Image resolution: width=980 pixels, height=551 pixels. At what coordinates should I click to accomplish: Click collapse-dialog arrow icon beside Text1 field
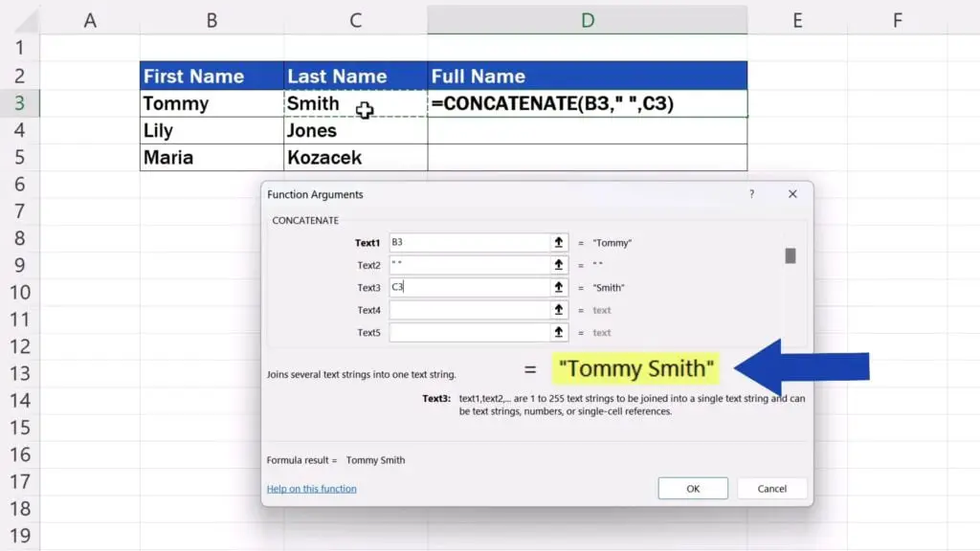[559, 243]
